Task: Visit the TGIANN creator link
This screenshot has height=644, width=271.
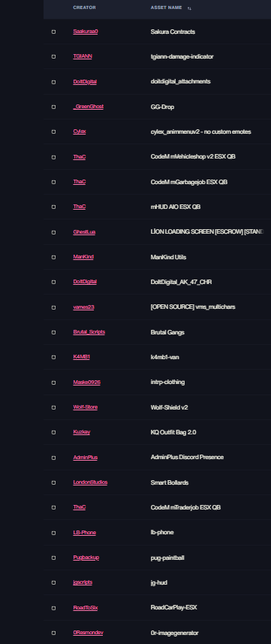Action: [x=83, y=56]
